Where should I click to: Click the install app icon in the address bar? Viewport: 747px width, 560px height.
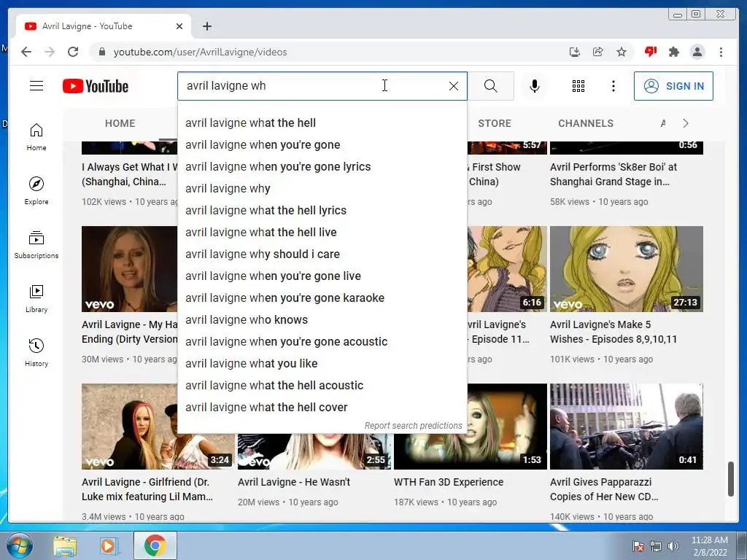point(575,52)
